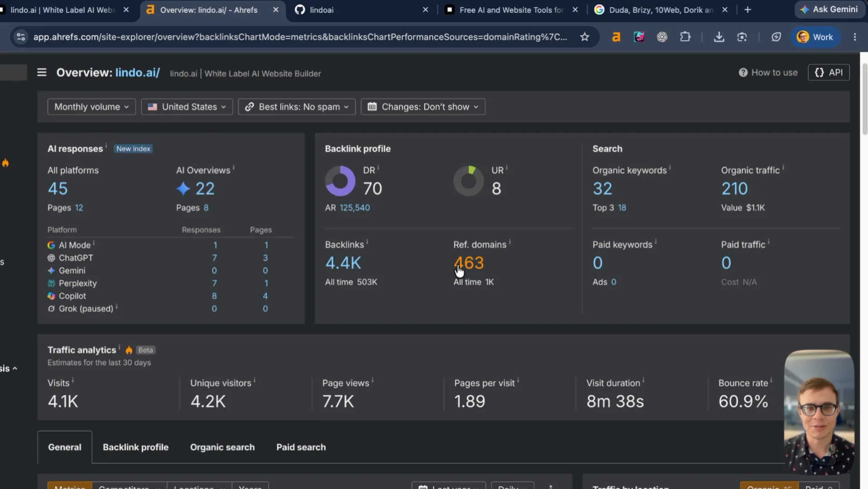Click the screenshot capture extension icon
This screenshot has width=868, height=489.
[x=742, y=37]
